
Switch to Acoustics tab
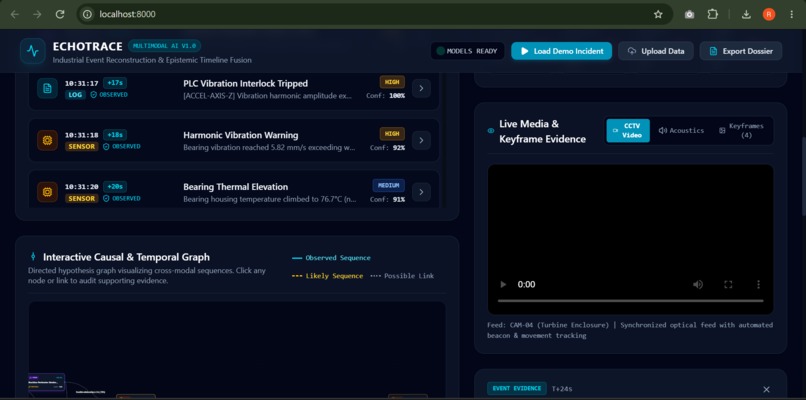pyautogui.click(x=682, y=131)
